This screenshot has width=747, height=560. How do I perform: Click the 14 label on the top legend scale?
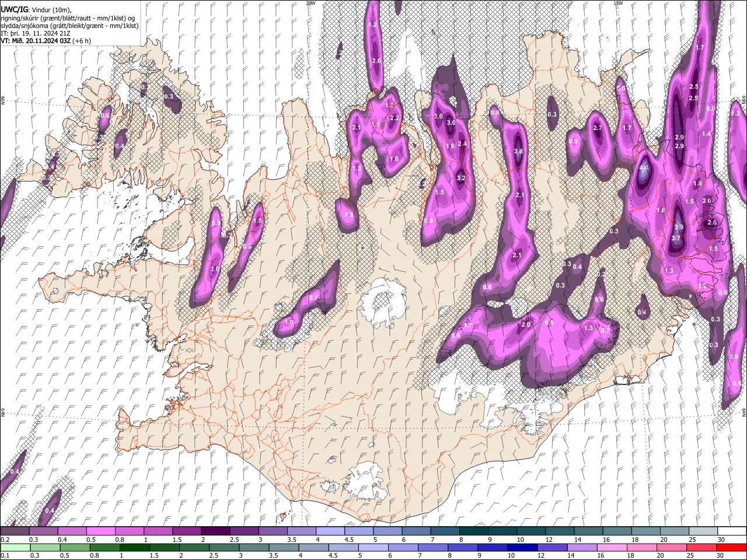click(577, 540)
